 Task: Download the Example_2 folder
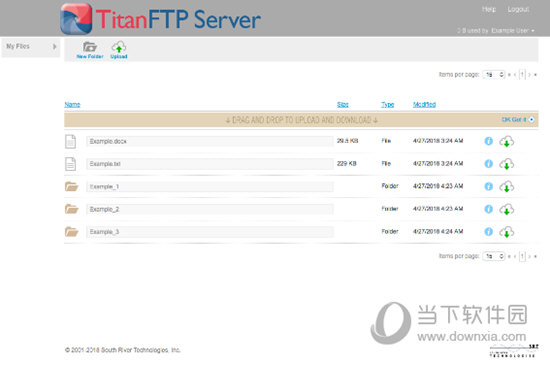point(507,209)
